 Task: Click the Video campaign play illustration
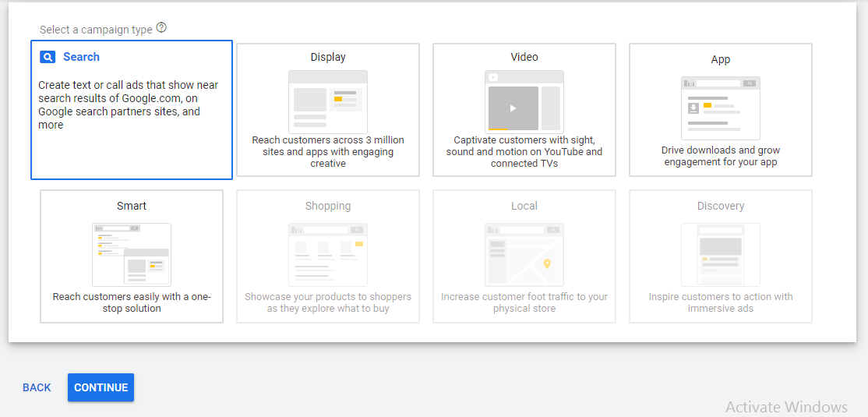pos(524,102)
